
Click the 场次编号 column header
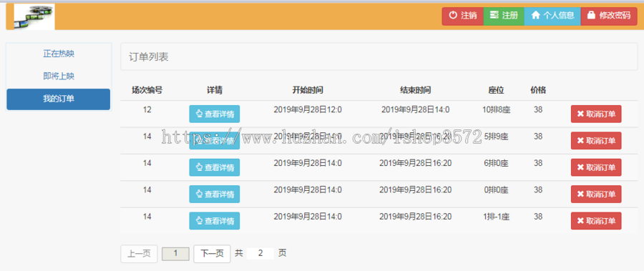point(147,90)
